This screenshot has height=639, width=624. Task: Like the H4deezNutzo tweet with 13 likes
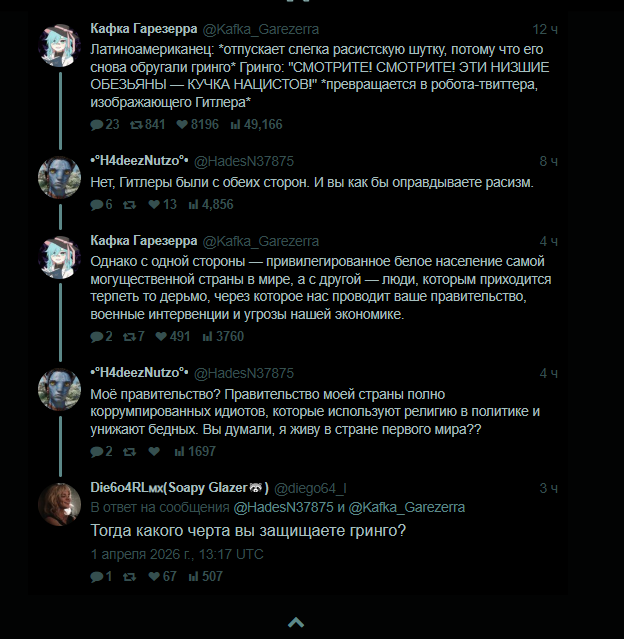coord(154,204)
